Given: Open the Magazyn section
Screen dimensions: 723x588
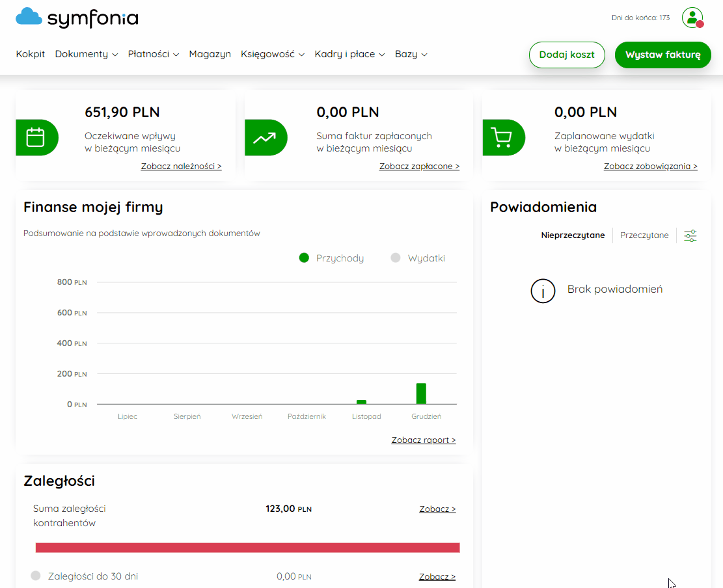Looking at the screenshot, I should pos(210,54).
